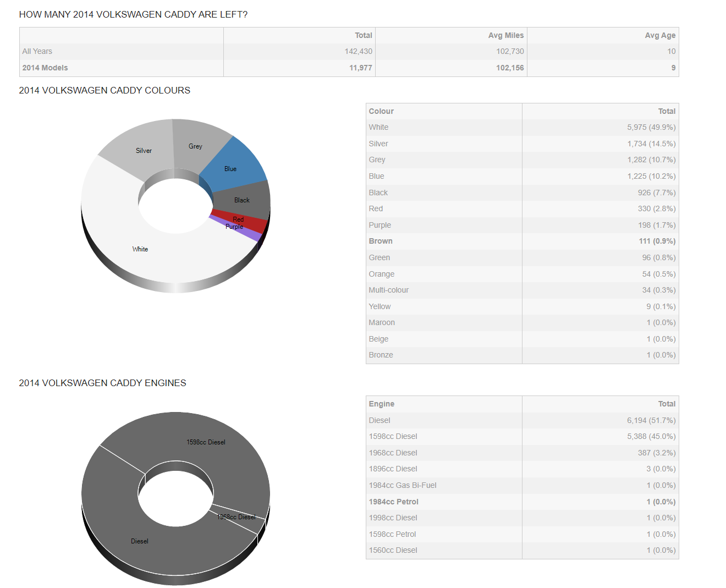
Task: Select the bold '1984cc Petrol' row label
Action: 394,502
